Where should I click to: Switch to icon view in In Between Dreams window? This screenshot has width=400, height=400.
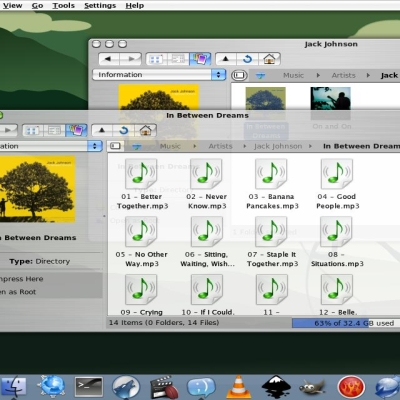(33, 130)
